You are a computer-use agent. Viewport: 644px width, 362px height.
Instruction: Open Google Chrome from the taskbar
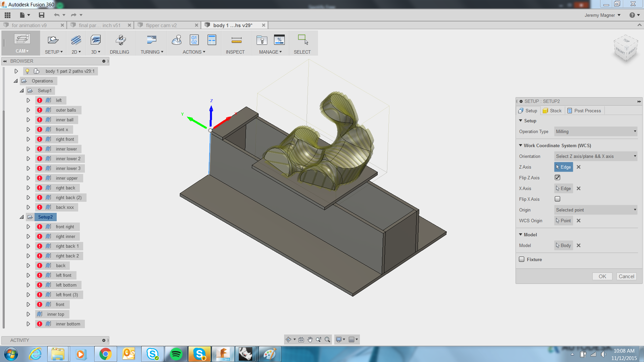(105, 354)
